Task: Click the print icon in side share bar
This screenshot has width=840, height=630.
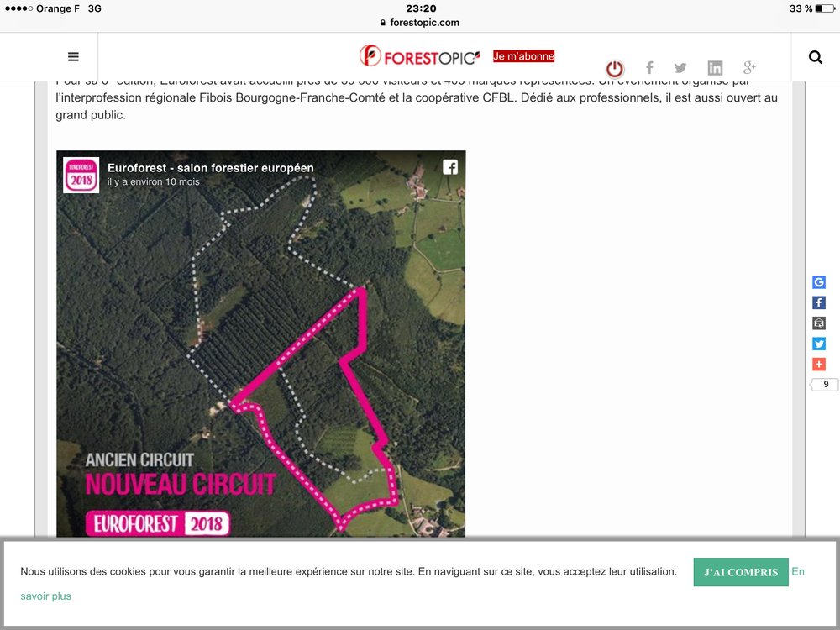Action: point(818,323)
